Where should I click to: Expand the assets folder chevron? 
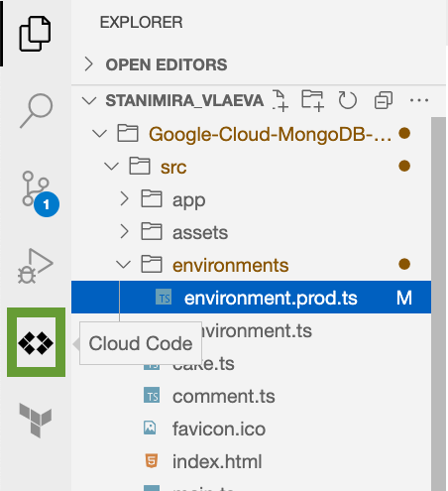tap(124, 231)
